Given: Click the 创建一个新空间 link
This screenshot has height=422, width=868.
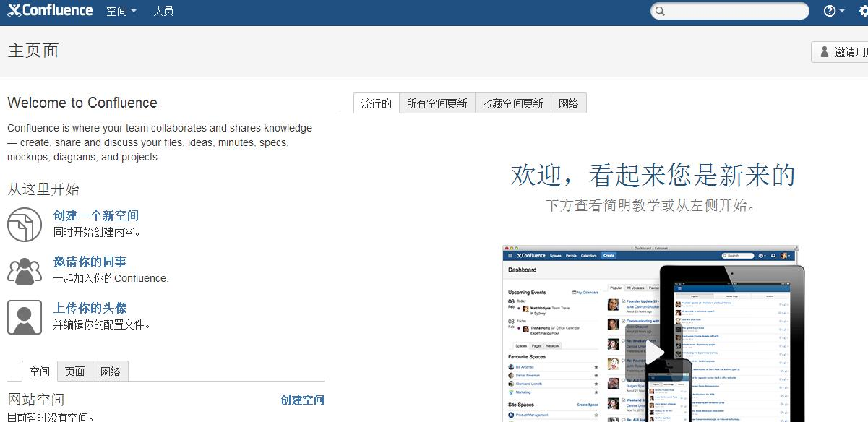Looking at the screenshot, I should click(96, 215).
